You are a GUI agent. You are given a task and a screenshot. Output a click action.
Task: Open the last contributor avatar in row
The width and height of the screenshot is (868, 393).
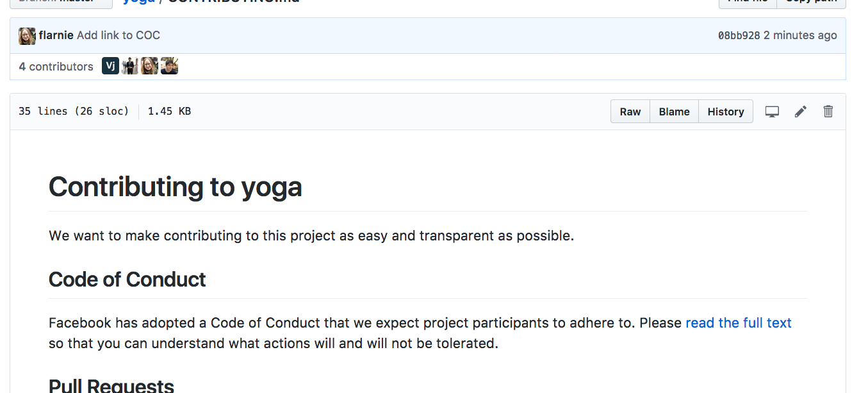point(170,66)
